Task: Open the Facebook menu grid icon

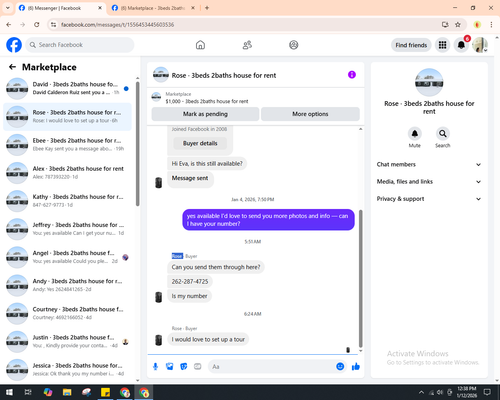Action: click(x=442, y=45)
